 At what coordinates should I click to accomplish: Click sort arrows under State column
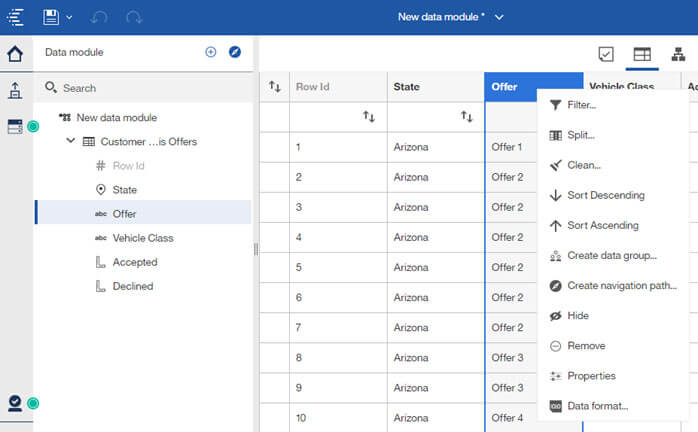467,117
